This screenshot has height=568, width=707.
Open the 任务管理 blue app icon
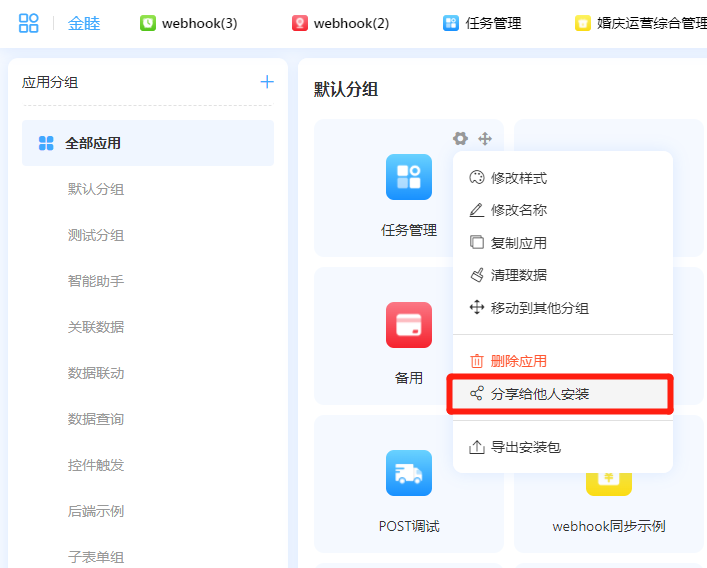409,177
